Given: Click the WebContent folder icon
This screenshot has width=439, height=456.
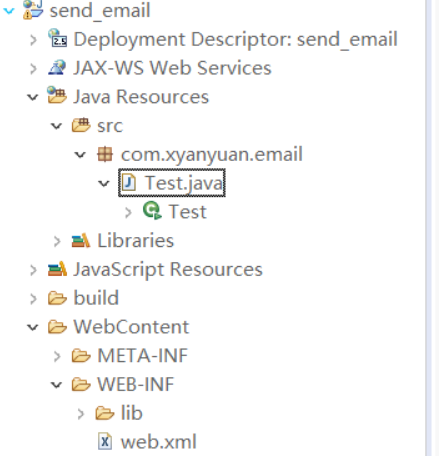Looking at the screenshot, I should coord(57,327).
